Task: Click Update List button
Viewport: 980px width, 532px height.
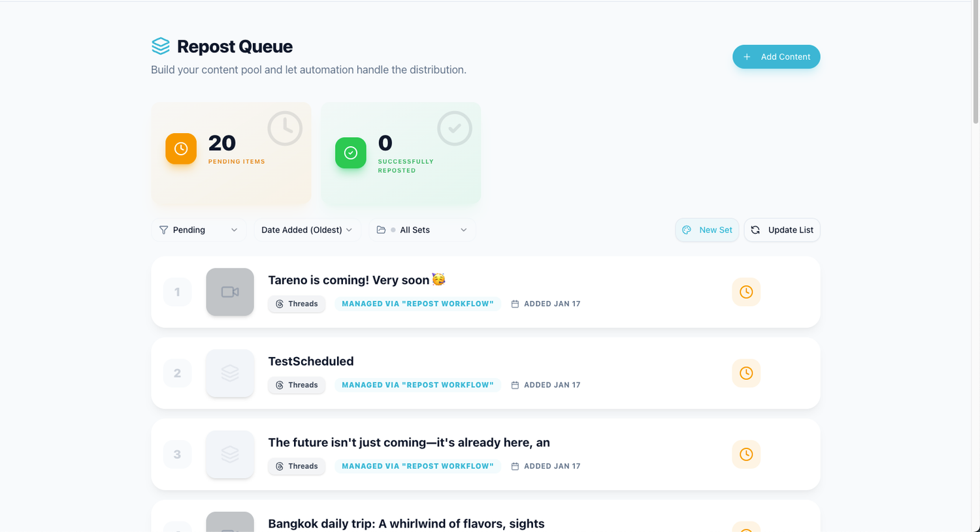Action: (x=782, y=230)
